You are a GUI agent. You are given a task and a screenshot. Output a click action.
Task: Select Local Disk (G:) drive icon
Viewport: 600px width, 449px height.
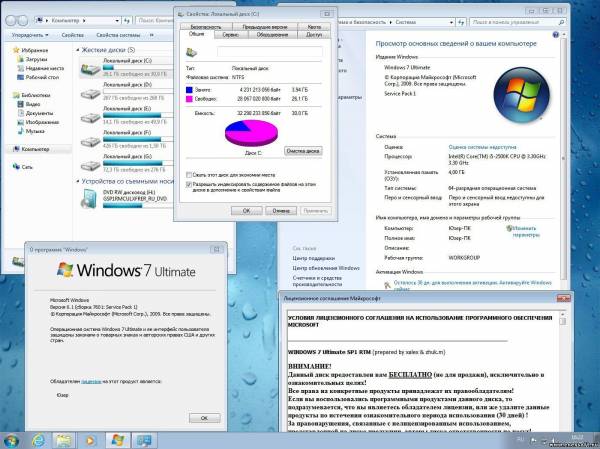[90, 165]
